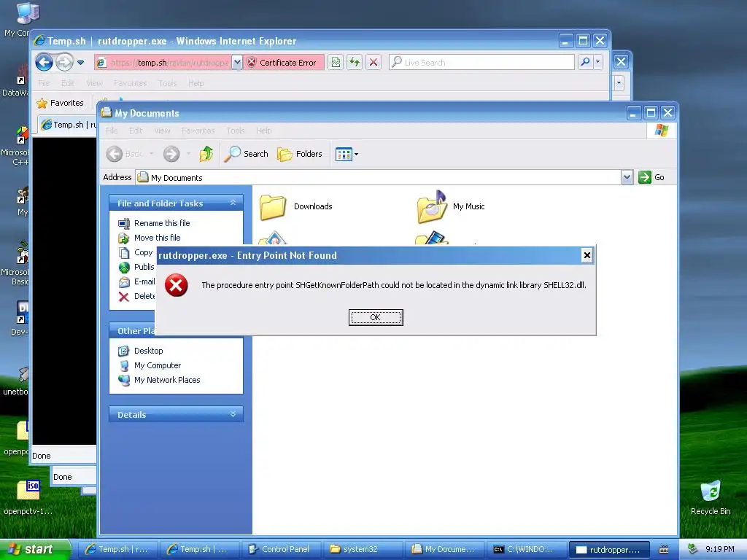Open My Documents File menu
The image size is (747, 560).
tap(112, 131)
